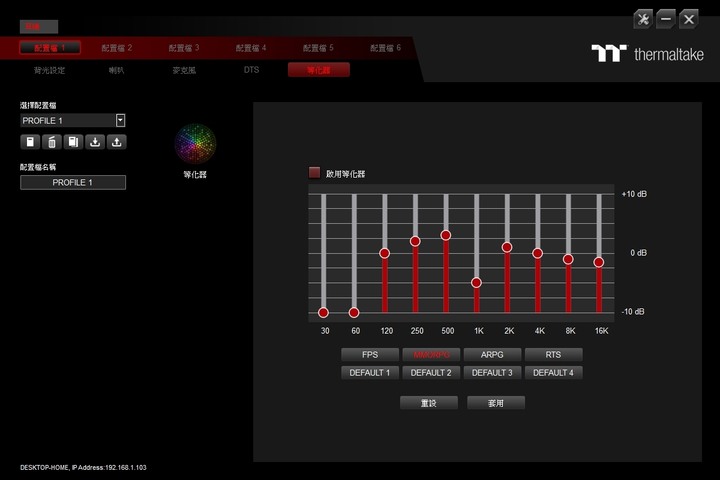Click the -10 dB scale label
Image resolution: width=720 pixels, height=480 pixels.
tap(633, 311)
